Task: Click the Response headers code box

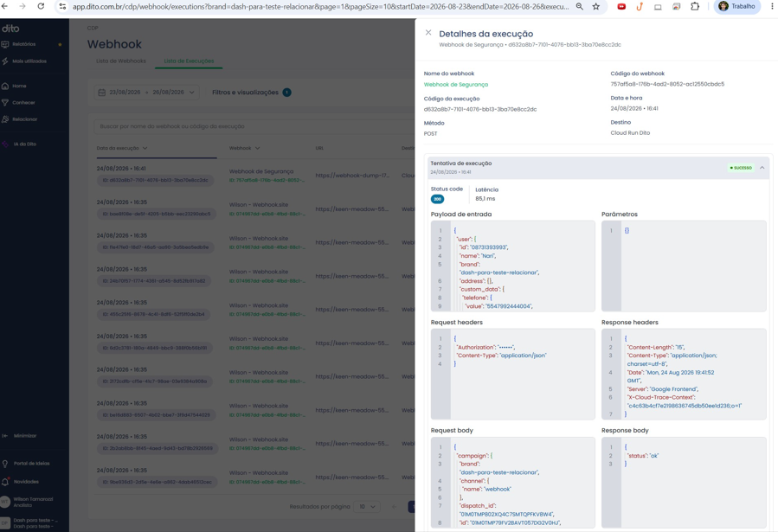Action: (684, 375)
